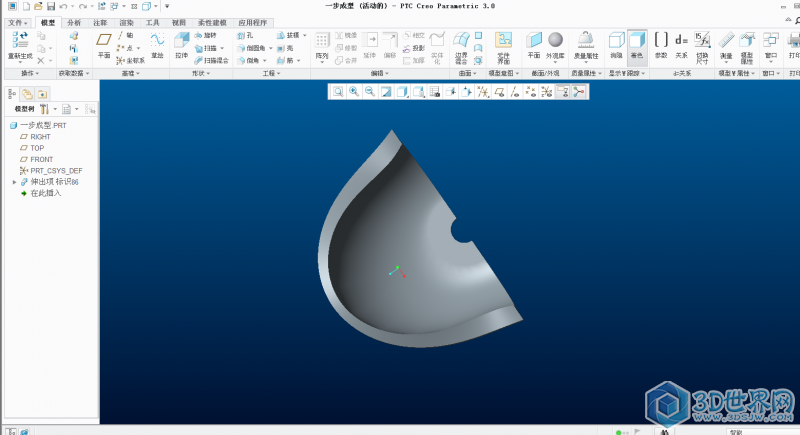The image size is (800, 435).
Task: Select the Swept Blend (扫描混合) tool
Action: (x=212, y=60)
